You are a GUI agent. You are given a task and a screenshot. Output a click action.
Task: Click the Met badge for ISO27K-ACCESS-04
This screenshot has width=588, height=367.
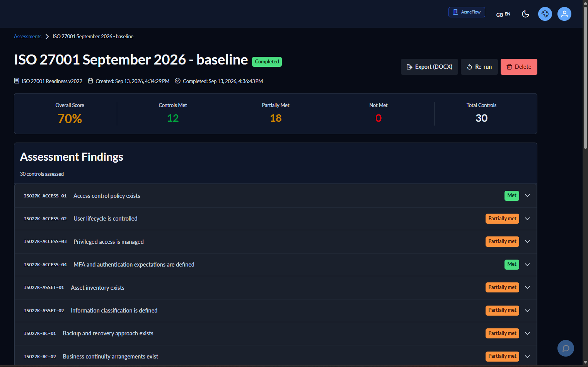tap(512, 264)
